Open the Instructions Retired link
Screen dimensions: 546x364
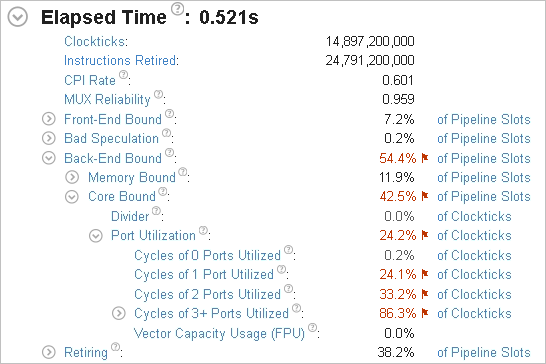pos(120,61)
